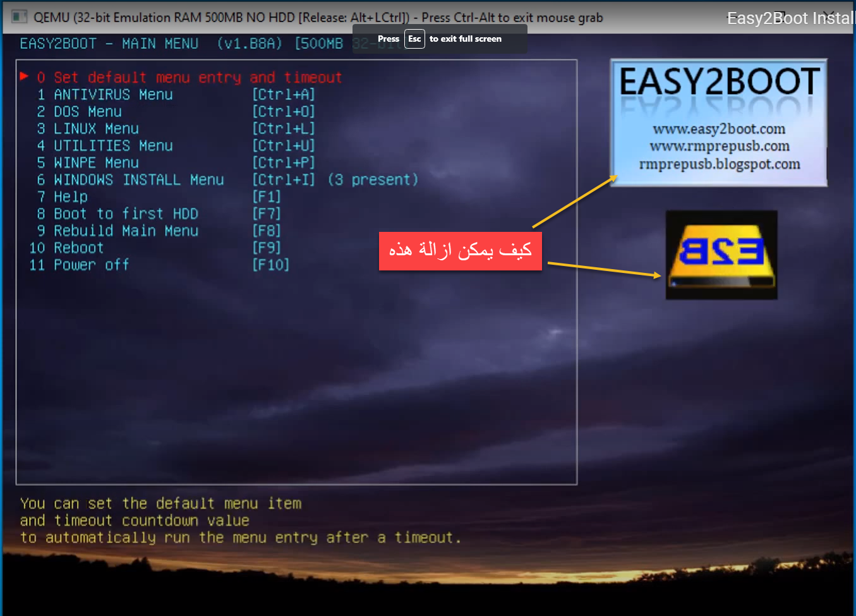
Task: Choose entry 10 Reboot
Action: 66,248
